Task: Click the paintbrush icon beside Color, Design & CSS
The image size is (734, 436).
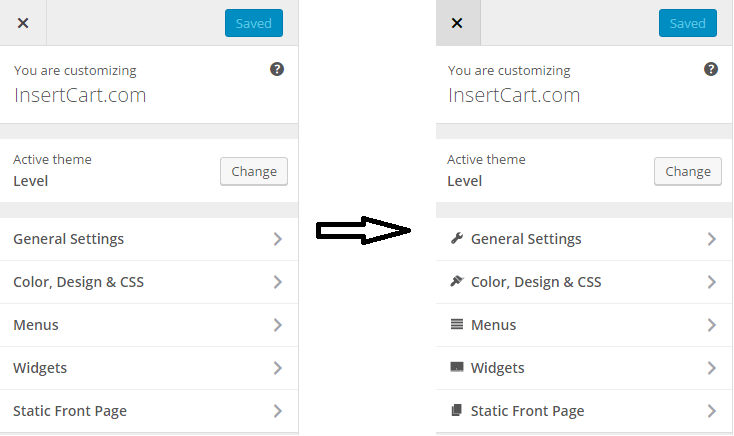Action: [x=457, y=281]
